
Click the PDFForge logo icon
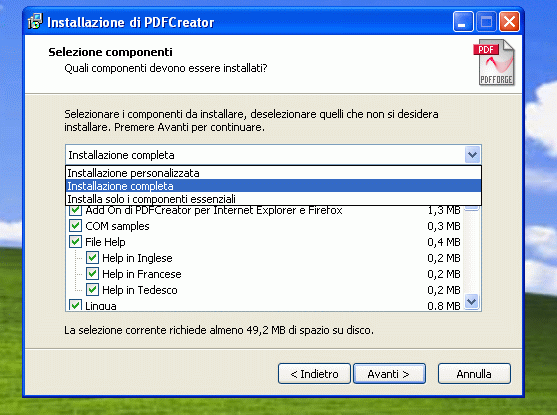(494, 62)
